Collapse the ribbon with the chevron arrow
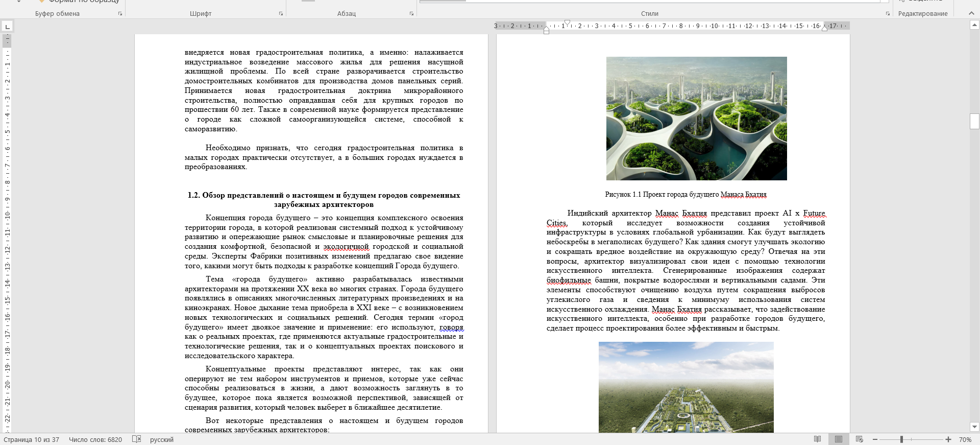 click(x=971, y=13)
